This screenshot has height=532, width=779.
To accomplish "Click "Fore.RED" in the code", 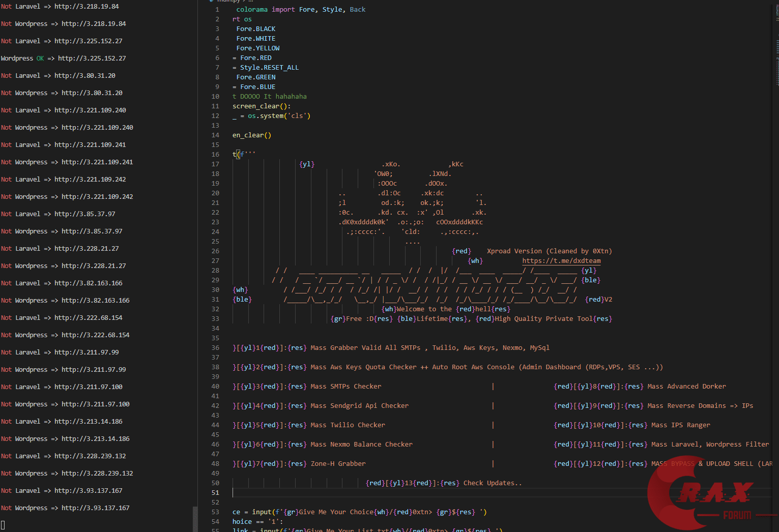I will 256,58.
